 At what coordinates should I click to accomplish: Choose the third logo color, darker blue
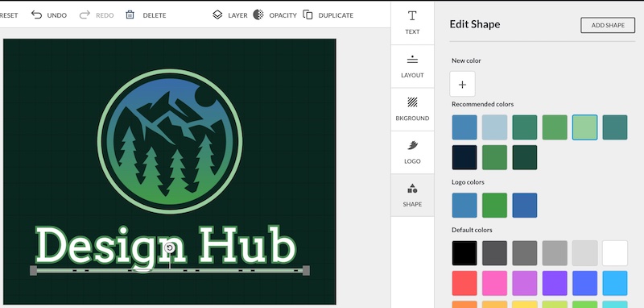[525, 205]
